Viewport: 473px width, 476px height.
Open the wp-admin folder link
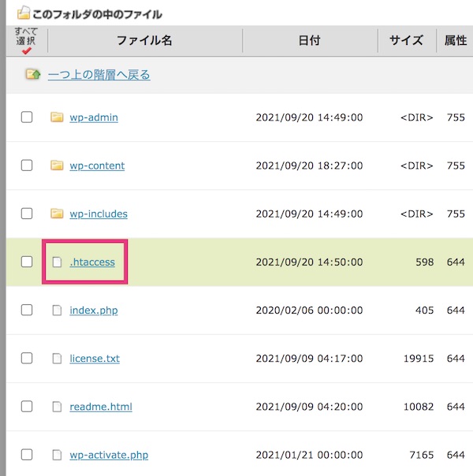94,117
